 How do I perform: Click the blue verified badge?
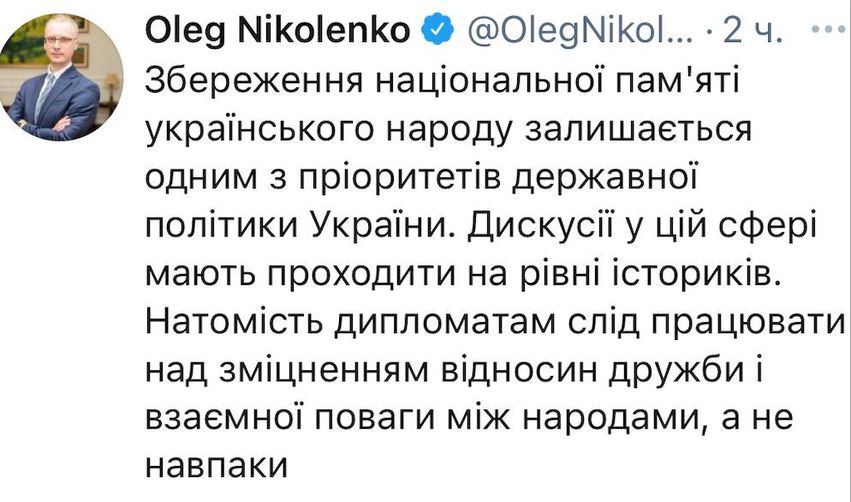click(432, 31)
